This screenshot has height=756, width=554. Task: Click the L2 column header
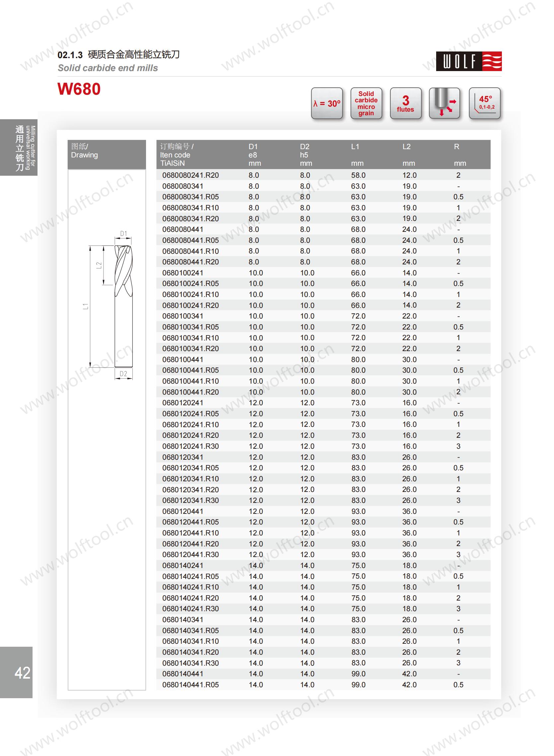409,155
